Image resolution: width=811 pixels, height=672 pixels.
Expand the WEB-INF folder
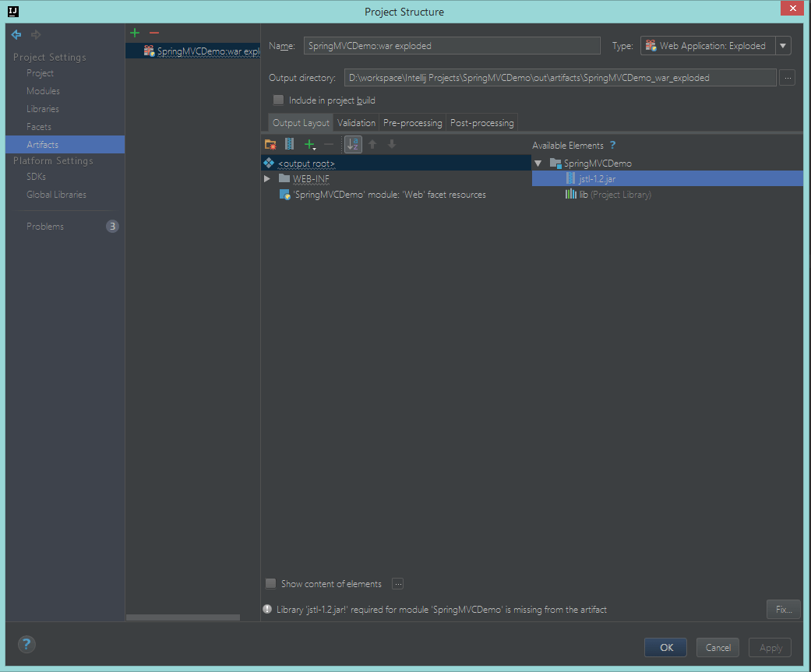point(267,179)
